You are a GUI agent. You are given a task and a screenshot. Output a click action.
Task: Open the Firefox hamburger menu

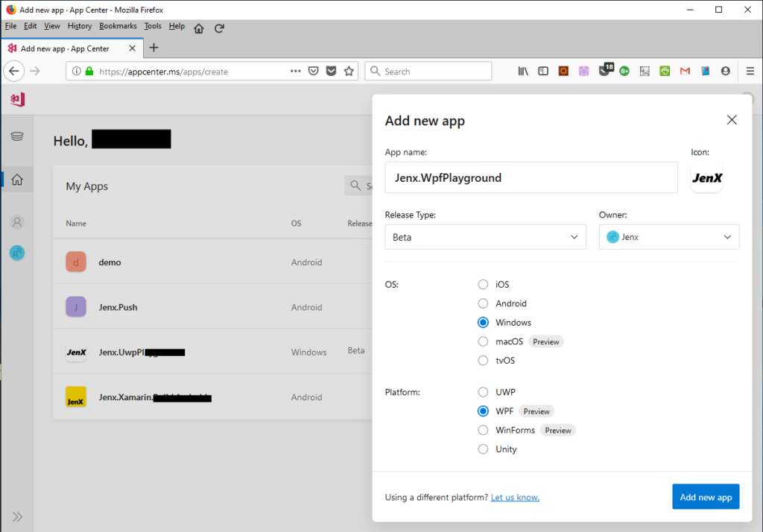750,71
